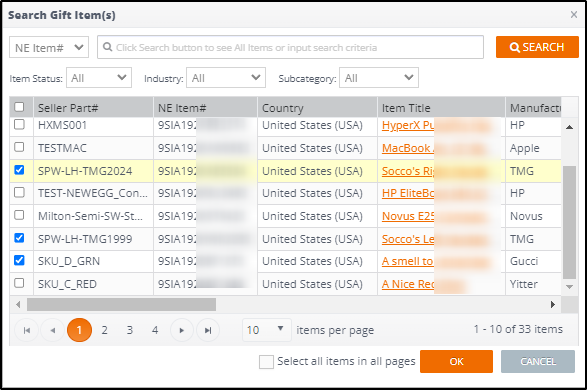Click the orange SEARCH button
The image size is (587, 390).
pyautogui.click(x=537, y=47)
